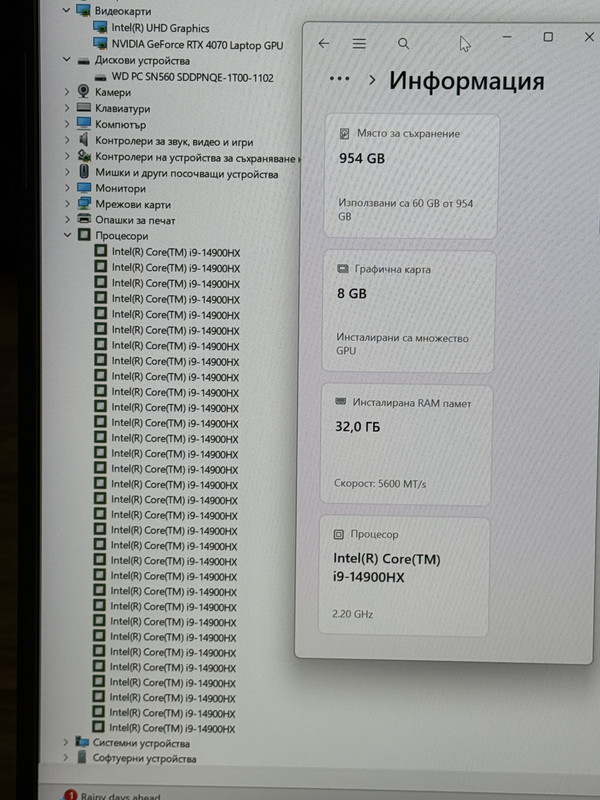Click 'Използвани са 60 GB от 954 GB' text
This screenshot has height=800, width=600.
(406, 210)
